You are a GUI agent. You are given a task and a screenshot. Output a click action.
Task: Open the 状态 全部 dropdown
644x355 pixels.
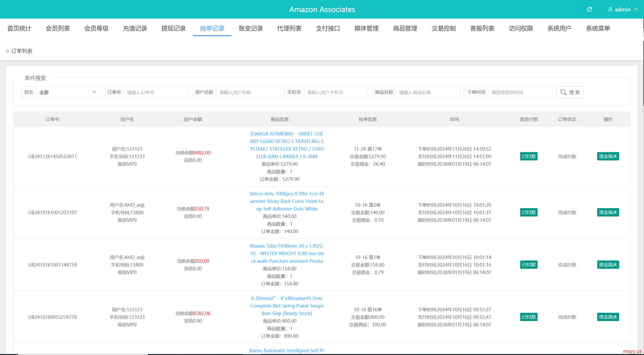point(68,92)
